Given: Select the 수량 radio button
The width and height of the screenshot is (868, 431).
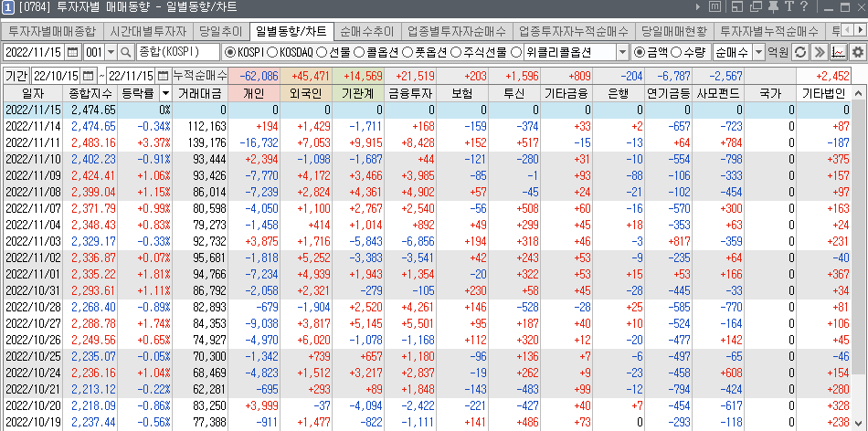Looking at the screenshot, I should (676, 52).
